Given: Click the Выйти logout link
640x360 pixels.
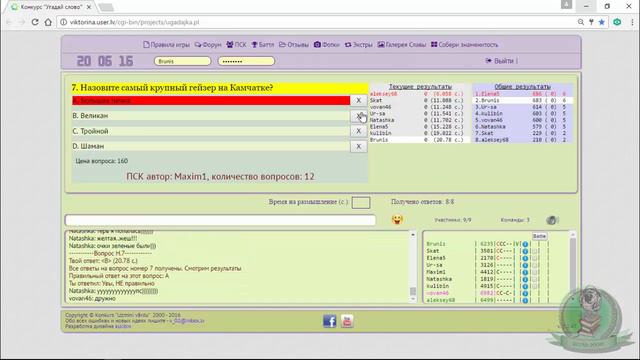Looking at the screenshot, I should click(x=501, y=61).
